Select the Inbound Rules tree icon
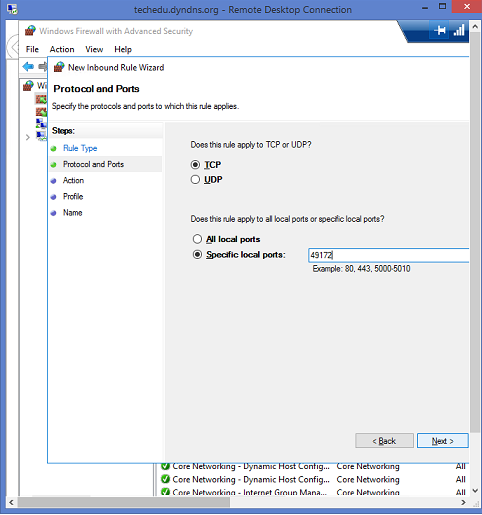Image resolution: width=482 pixels, height=515 pixels. 41,99
